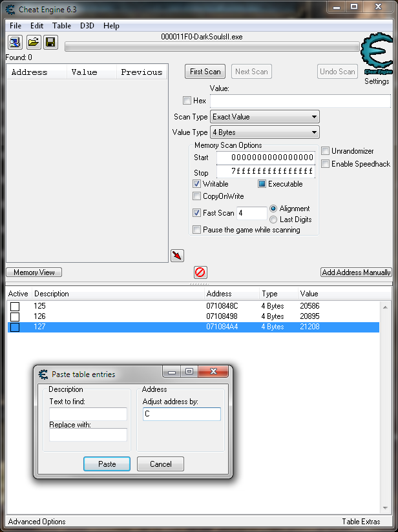Select address 0710848C row
This screenshot has width=398, height=532.
pos(193,306)
